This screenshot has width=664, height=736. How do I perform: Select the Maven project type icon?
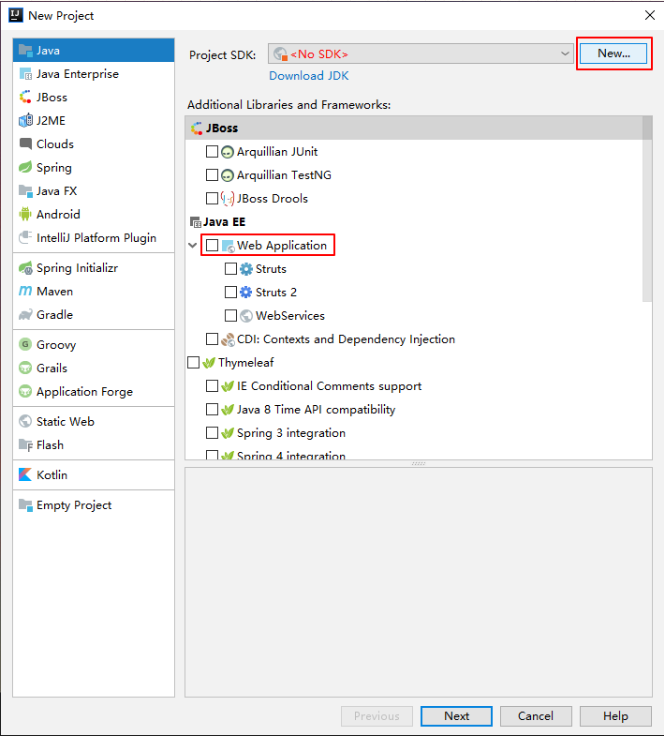coord(27,291)
